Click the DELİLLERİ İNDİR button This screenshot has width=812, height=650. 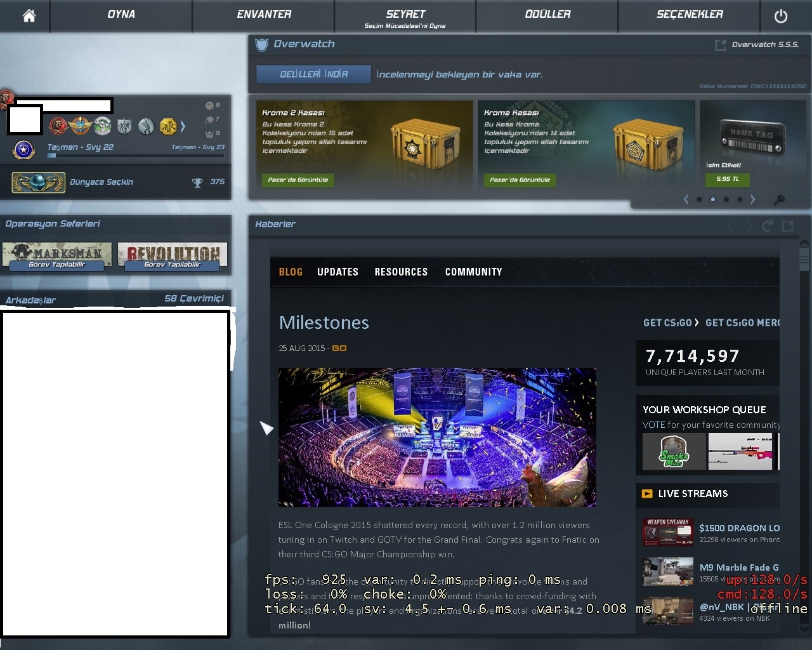click(313, 74)
